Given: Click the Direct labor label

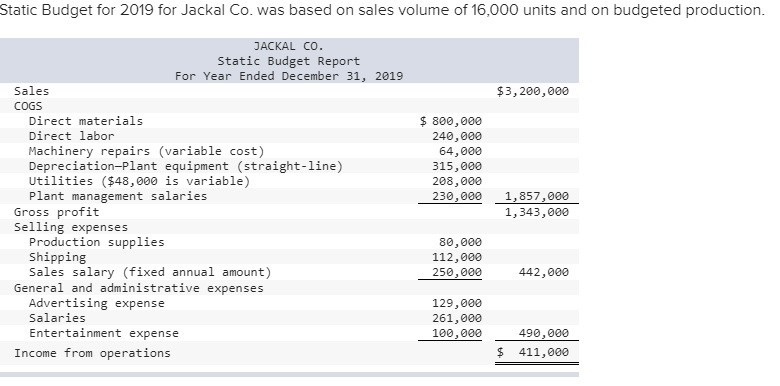Looking at the screenshot, I should (71, 136).
